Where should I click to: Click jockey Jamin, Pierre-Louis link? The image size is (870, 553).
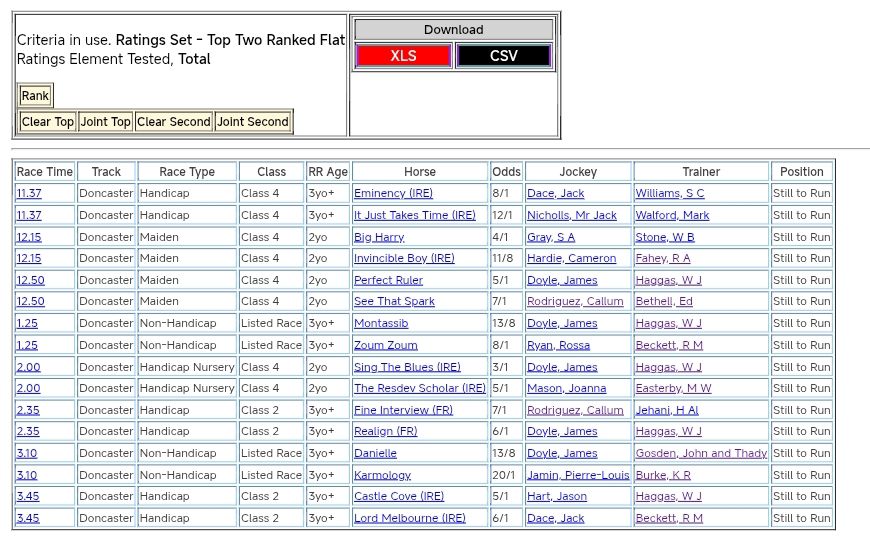(x=578, y=475)
